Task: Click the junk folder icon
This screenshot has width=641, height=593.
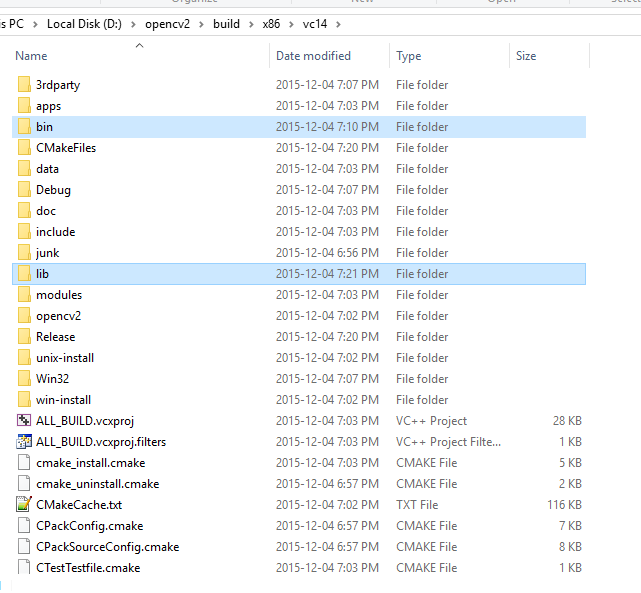Action: coord(24,253)
